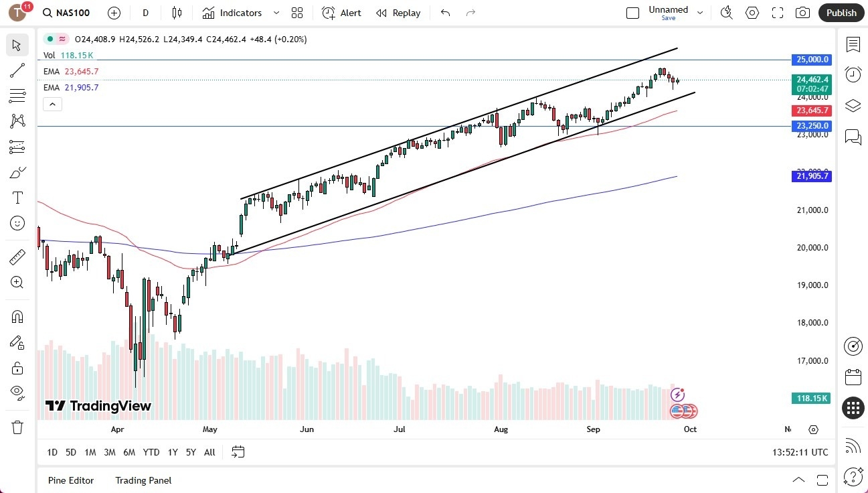Open the Pine Editor
This screenshot has height=493, width=868.
click(70, 480)
